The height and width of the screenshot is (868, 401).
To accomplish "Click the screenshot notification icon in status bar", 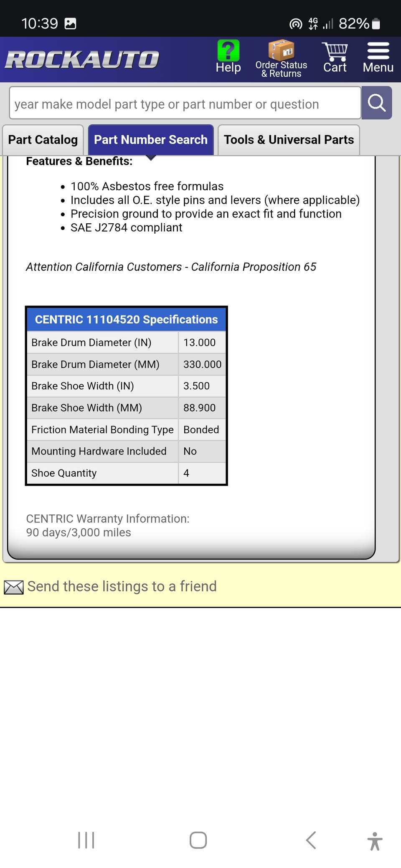I will (x=70, y=24).
